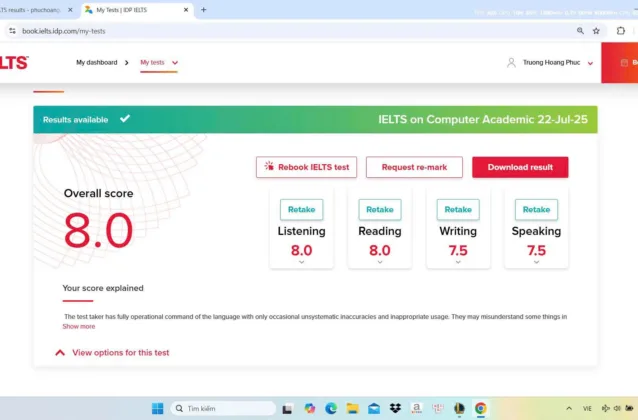Open Dropbox from the taskbar

(395, 408)
